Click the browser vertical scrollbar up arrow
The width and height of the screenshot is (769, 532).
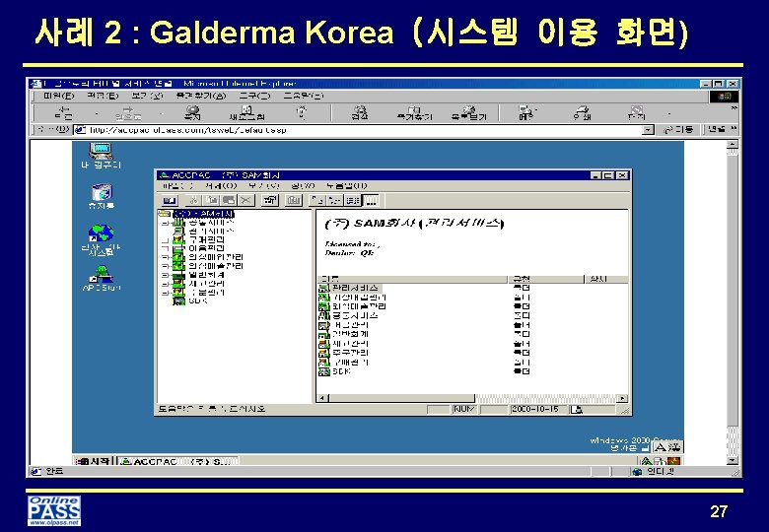pyautogui.click(x=732, y=144)
